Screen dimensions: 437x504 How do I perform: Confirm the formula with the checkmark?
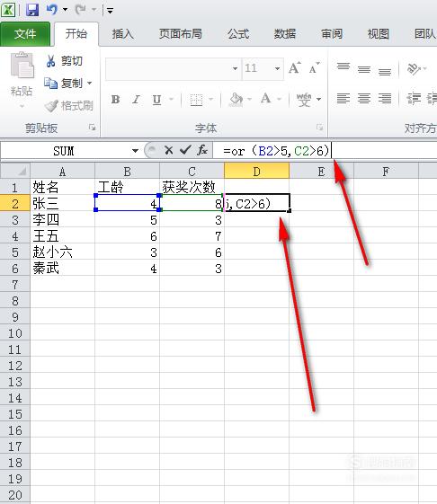(185, 150)
